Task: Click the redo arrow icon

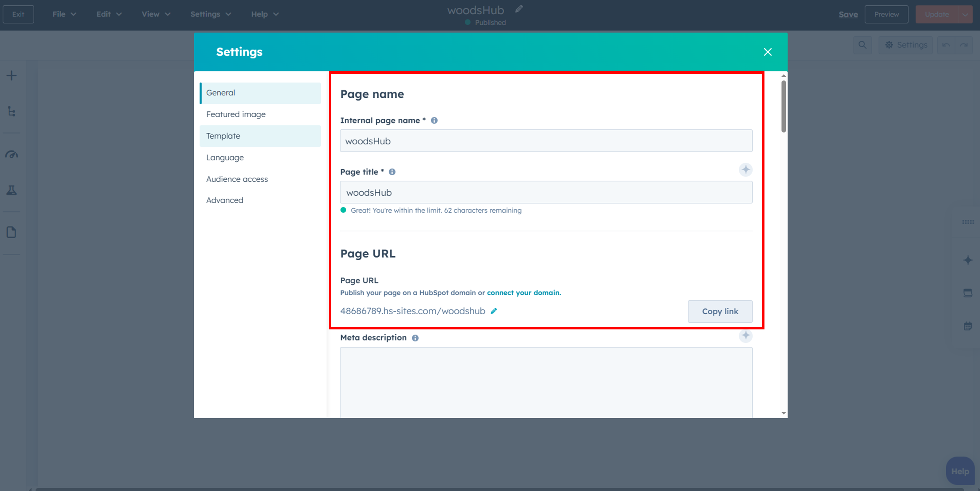Action: click(964, 45)
